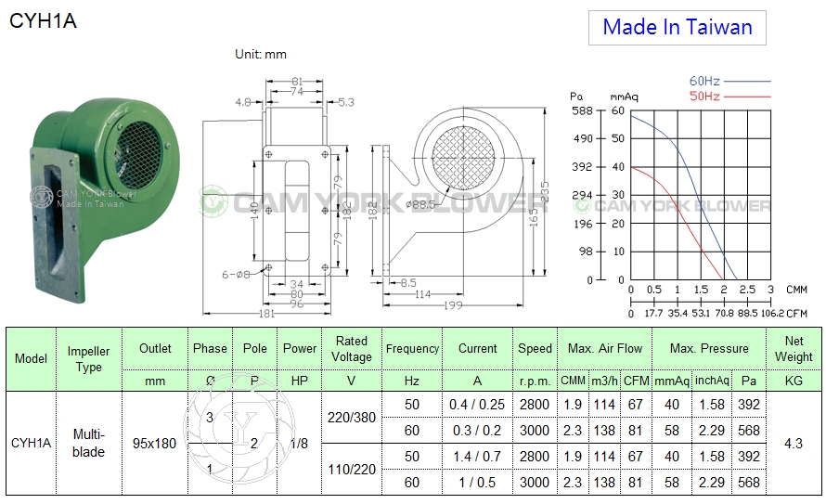Select the 'r.p.m.' unit cell

[535, 381]
